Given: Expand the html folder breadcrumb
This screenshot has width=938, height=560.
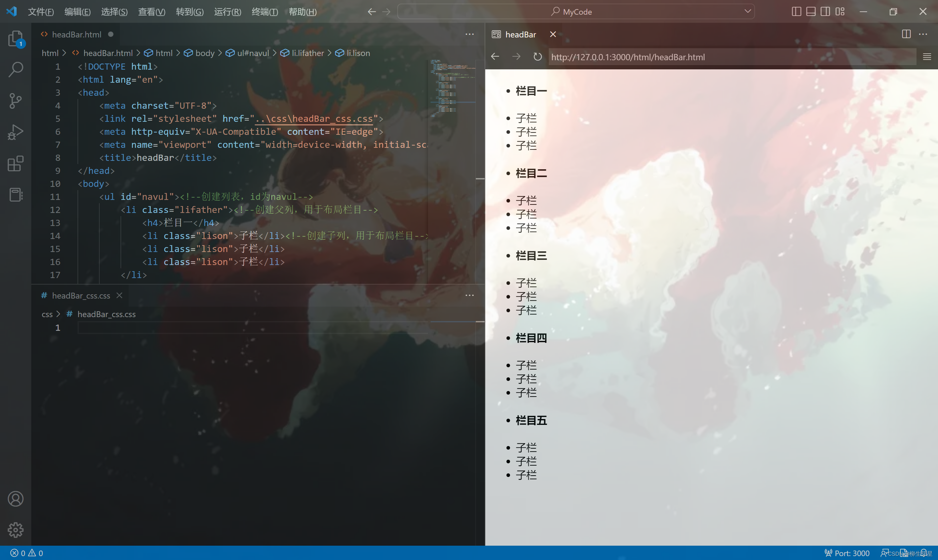Looking at the screenshot, I should pyautogui.click(x=50, y=53).
